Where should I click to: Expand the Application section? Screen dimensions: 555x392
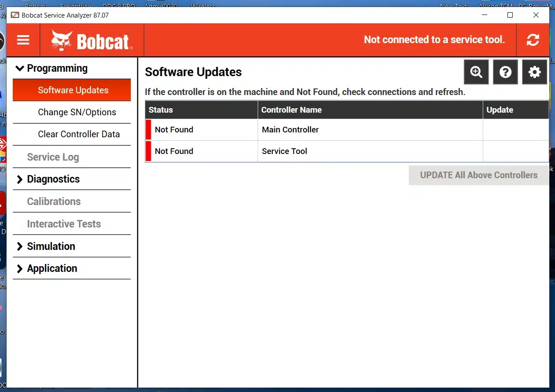(x=20, y=268)
